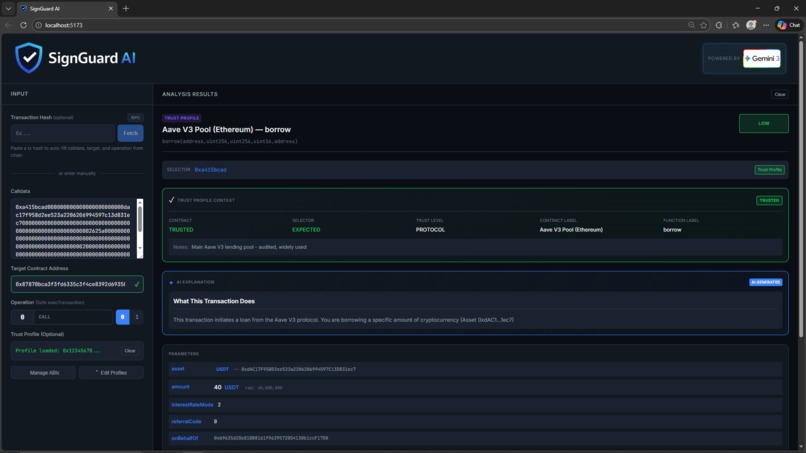Screen dimensions: 806x453
Task: Click the SignGuard AI shield logo
Action: click(28, 58)
